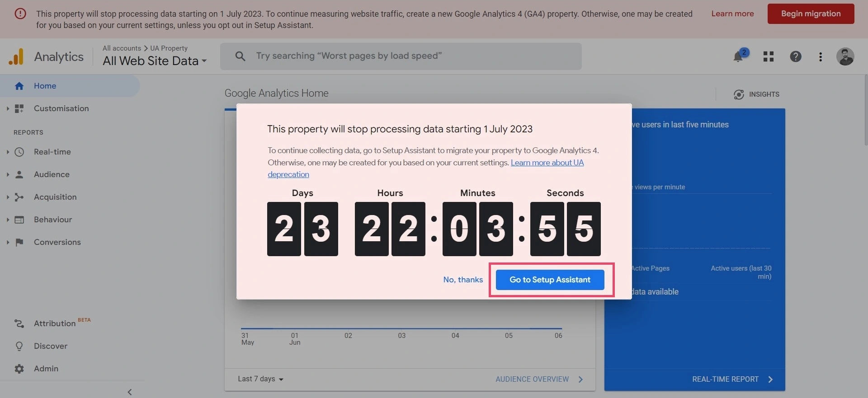The image size is (868, 398).
Task: Click the Begin migration button
Action: click(811, 14)
